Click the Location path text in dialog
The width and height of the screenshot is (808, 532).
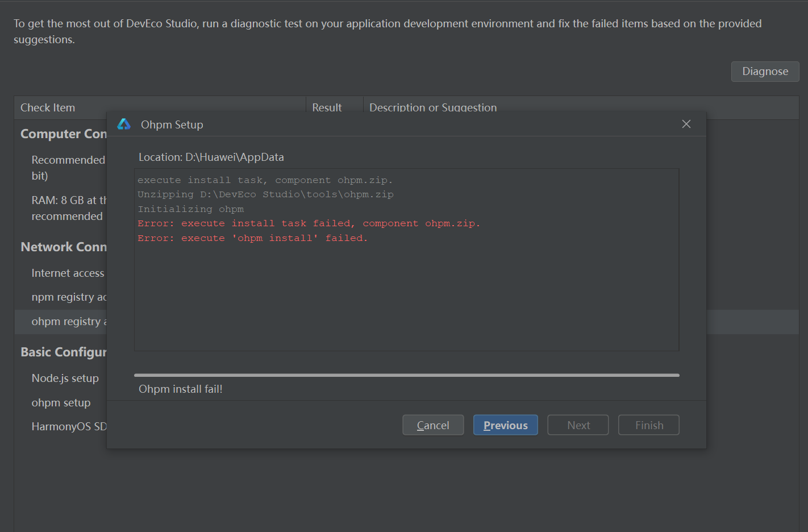pos(211,157)
